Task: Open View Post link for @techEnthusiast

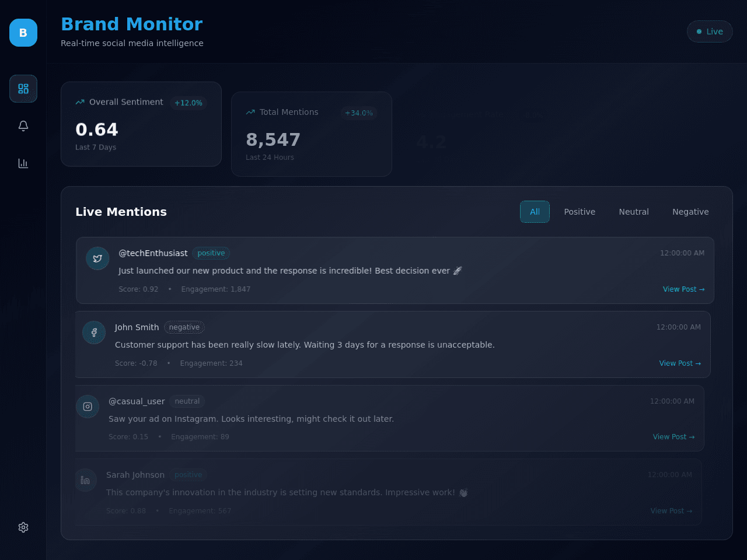Action: pyautogui.click(x=683, y=289)
